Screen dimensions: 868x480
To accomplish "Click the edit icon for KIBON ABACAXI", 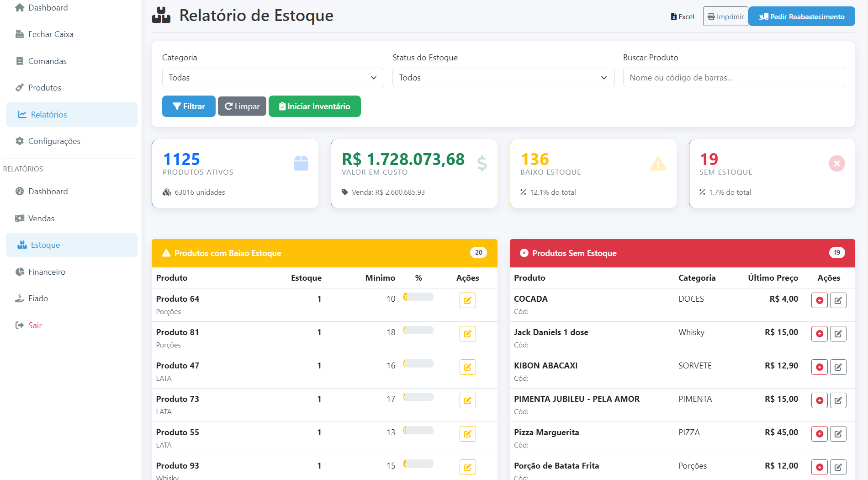I will (838, 367).
